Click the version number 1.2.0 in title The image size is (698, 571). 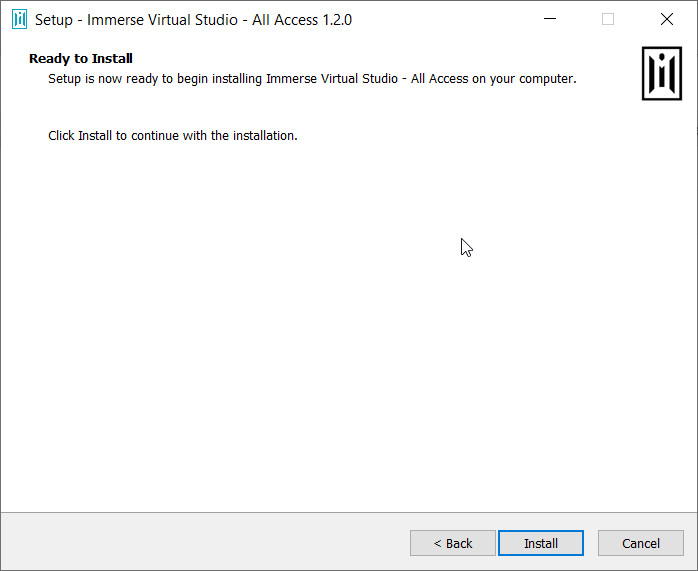[x=337, y=20]
